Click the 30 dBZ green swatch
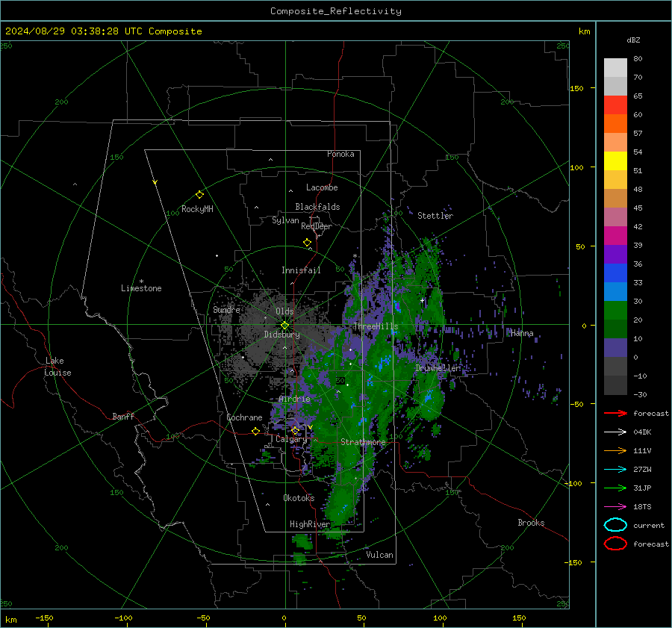Screen dimensions: 672x628 [615, 311]
